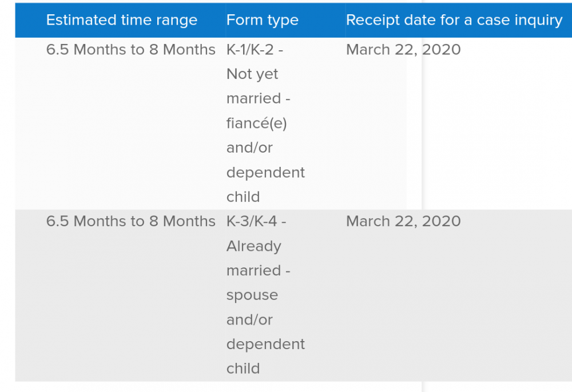This screenshot has width=572, height=392.
Task: Click 'dependent' in the first row form type
Action: click(x=265, y=173)
